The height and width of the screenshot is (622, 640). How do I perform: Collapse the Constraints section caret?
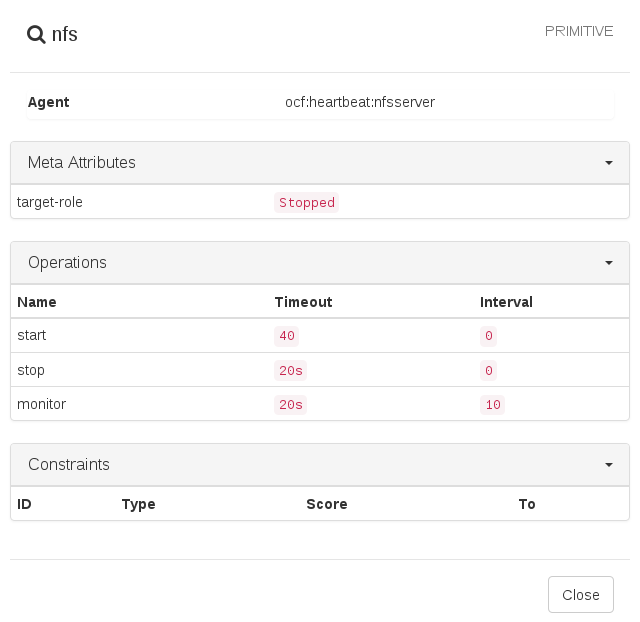coord(609,465)
